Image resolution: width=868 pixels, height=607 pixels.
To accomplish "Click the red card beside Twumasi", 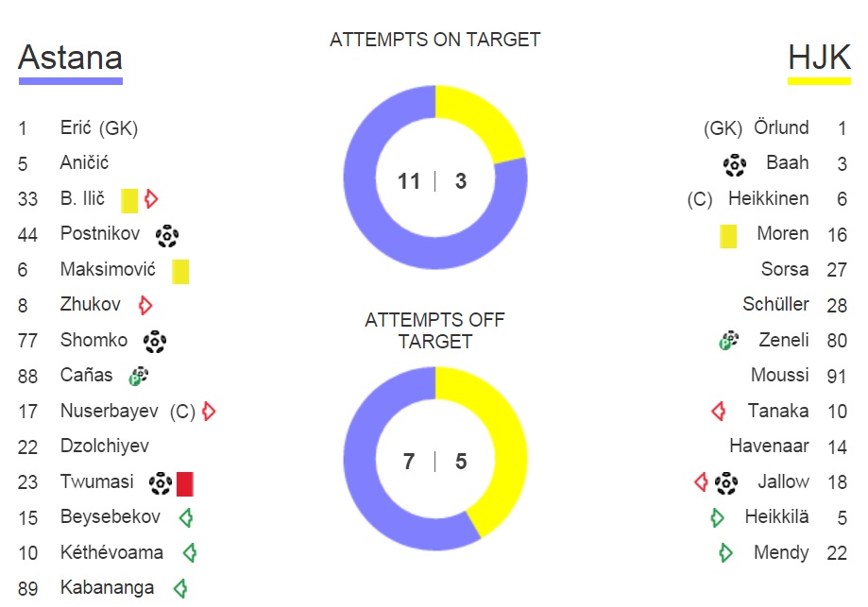I will point(185,483).
